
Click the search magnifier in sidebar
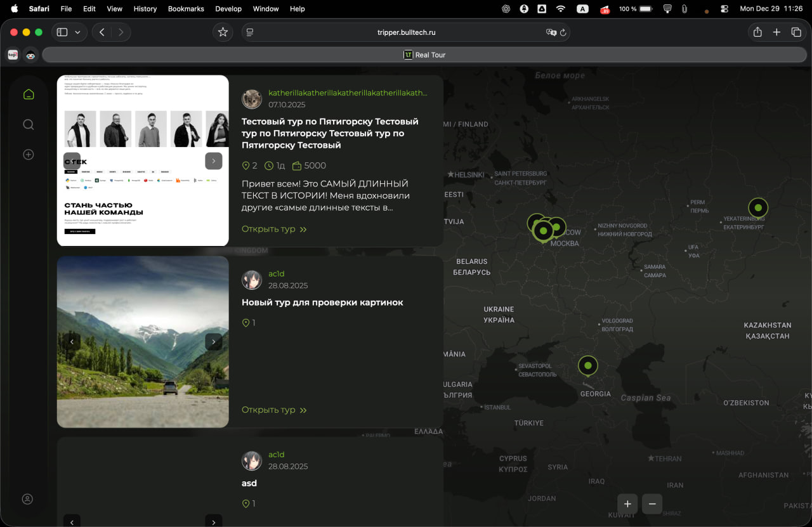28,124
